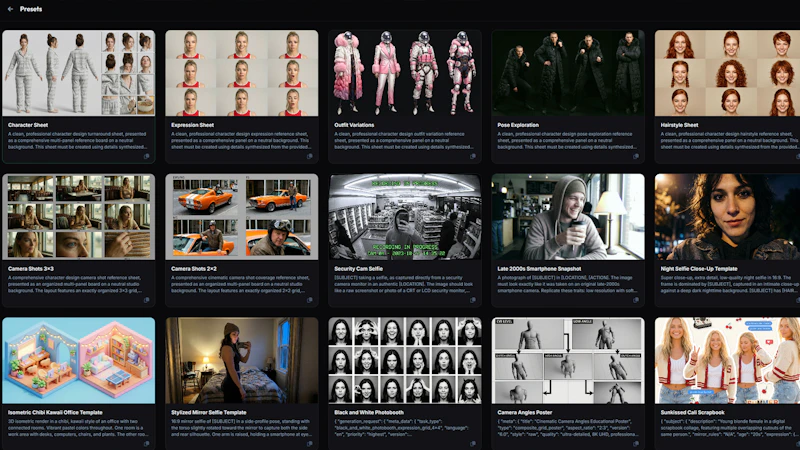This screenshot has height=450, width=800.
Task: Click the "Camera Shots 2×2" title
Action: pyautogui.click(x=194, y=269)
